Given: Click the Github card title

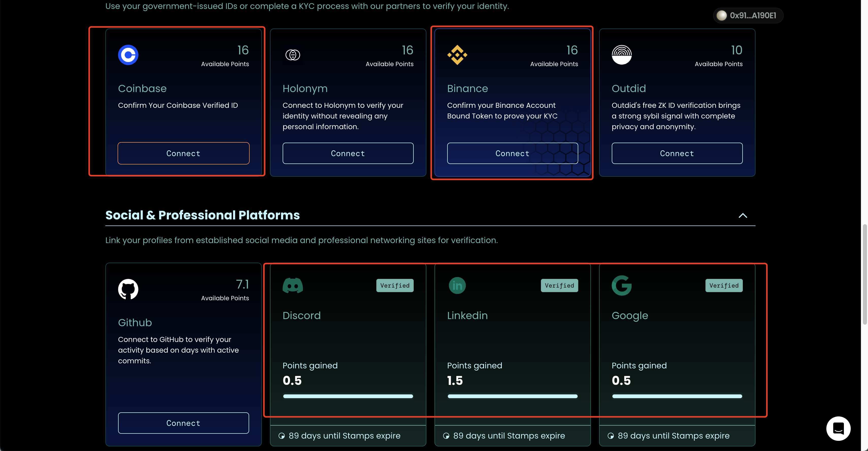Looking at the screenshot, I should pyautogui.click(x=135, y=323).
